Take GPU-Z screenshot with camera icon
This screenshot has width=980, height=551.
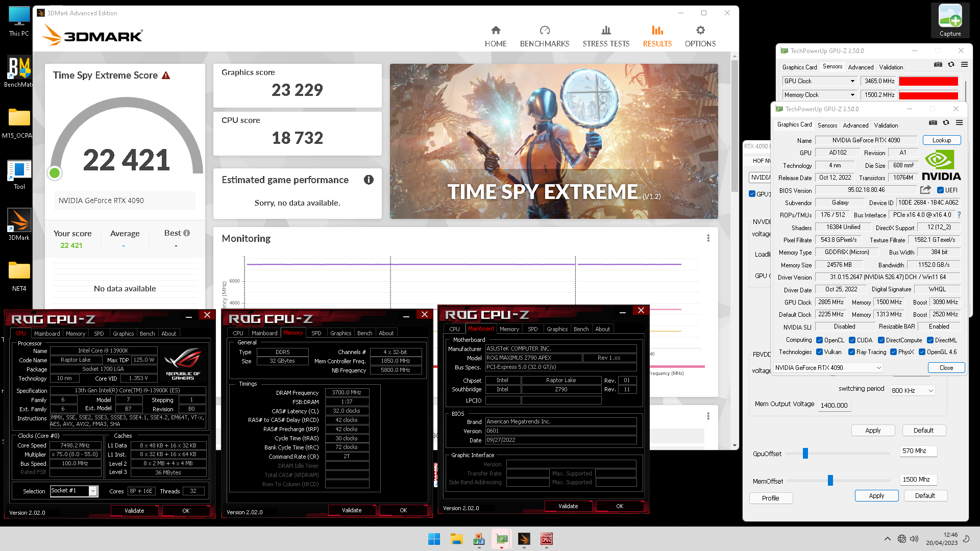point(933,122)
